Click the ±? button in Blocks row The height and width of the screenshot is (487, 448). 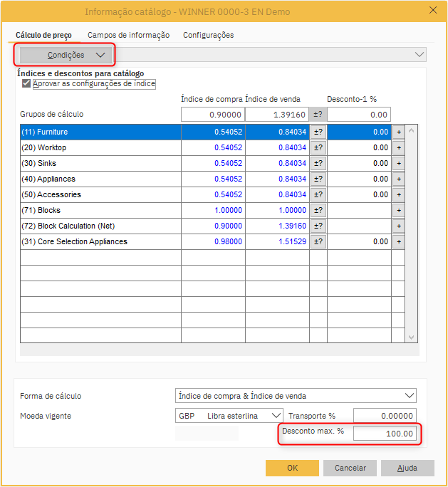point(318,210)
